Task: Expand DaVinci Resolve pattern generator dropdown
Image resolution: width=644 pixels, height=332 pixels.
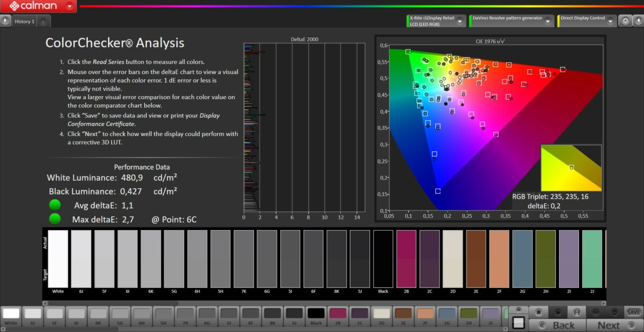Action: click(548, 21)
